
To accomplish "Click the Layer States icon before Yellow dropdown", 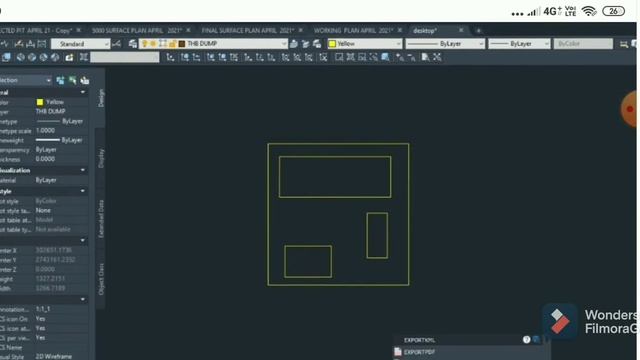I will (x=317, y=44).
